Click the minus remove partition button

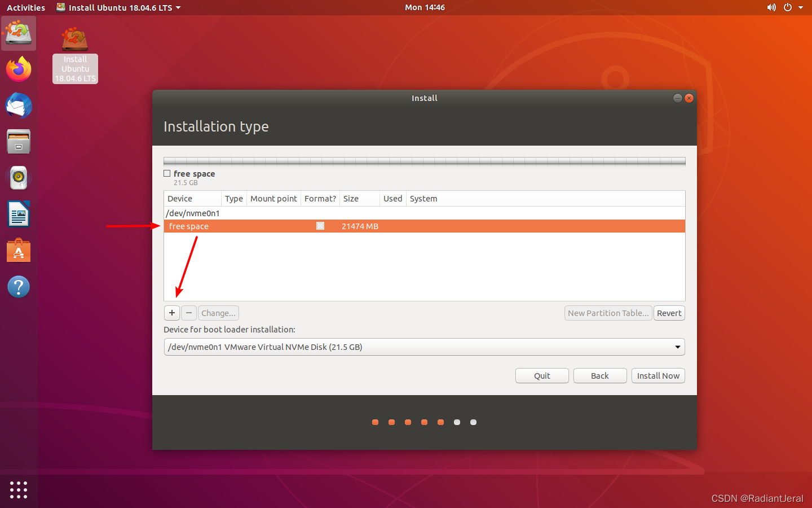(x=189, y=313)
